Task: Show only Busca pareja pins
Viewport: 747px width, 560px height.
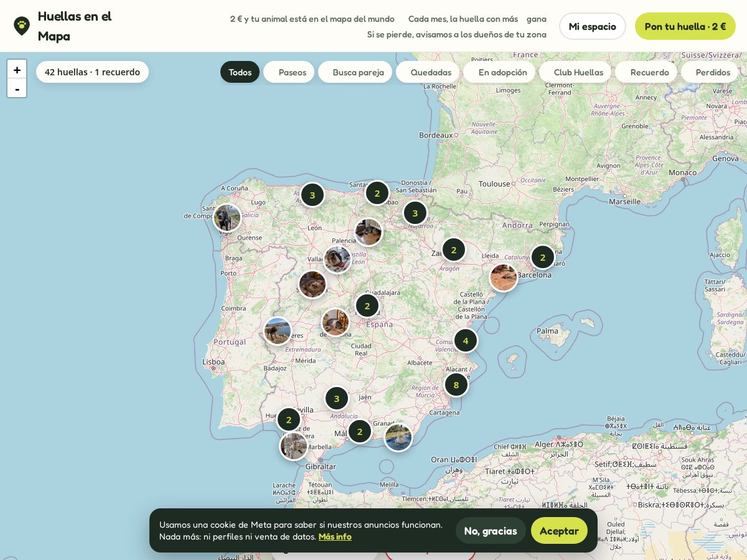Action: (x=355, y=72)
